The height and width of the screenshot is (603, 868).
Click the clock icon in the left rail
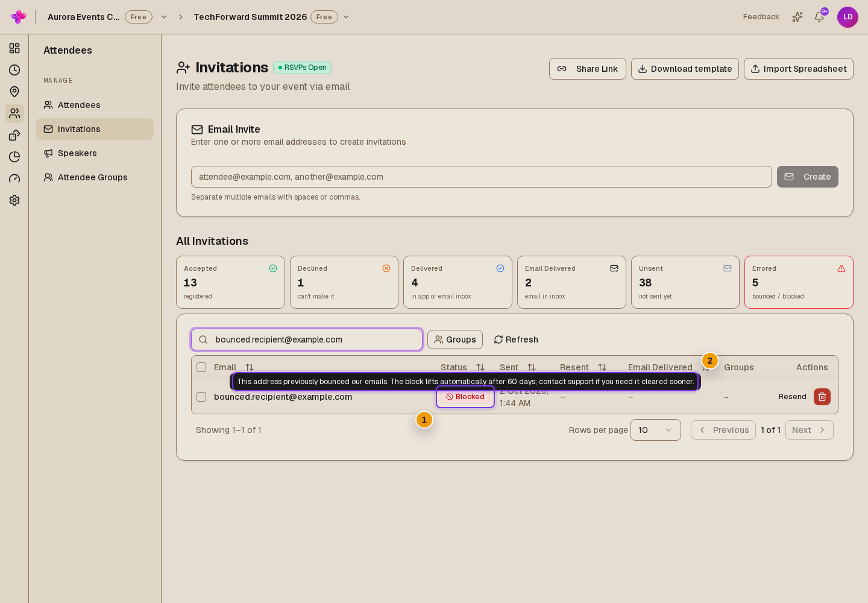[x=14, y=70]
